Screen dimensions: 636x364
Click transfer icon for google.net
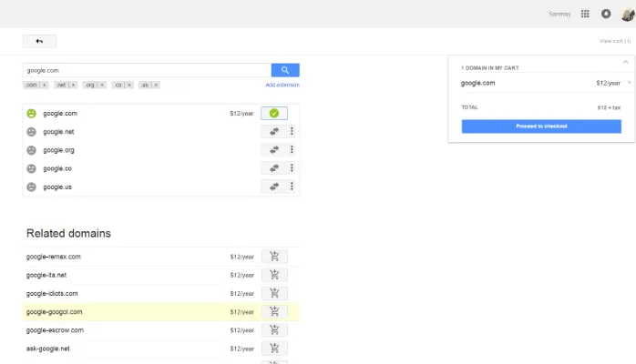click(273, 131)
